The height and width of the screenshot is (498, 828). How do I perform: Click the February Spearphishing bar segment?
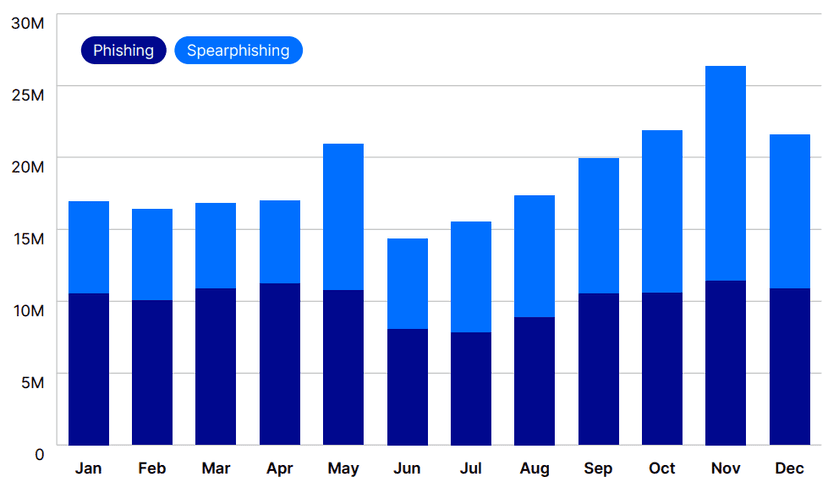(152, 254)
